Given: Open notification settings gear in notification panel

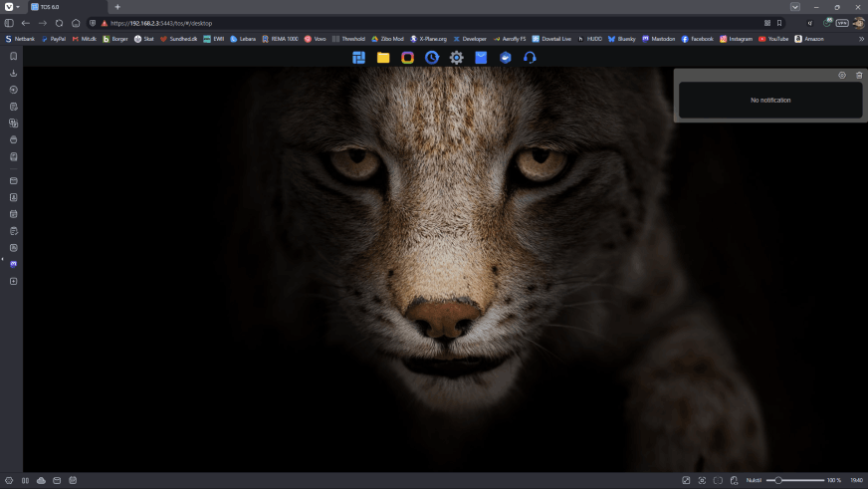Looking at the screenshot, I should [842, 76].
